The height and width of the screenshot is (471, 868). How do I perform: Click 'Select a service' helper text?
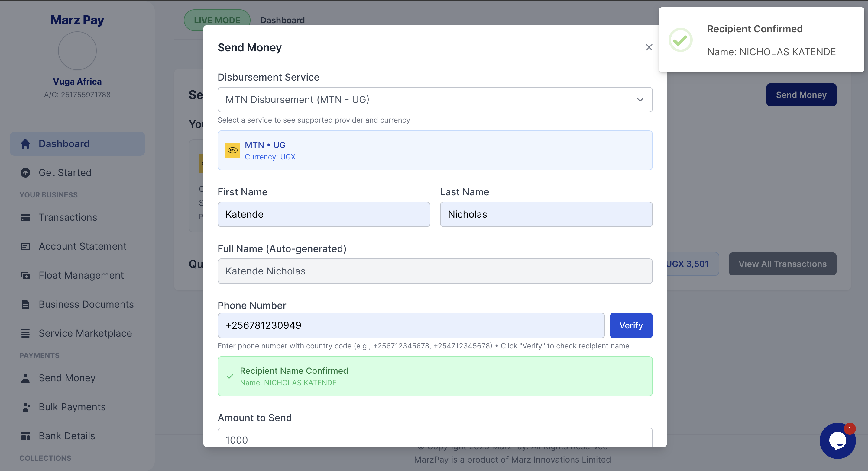click(314, 120)
